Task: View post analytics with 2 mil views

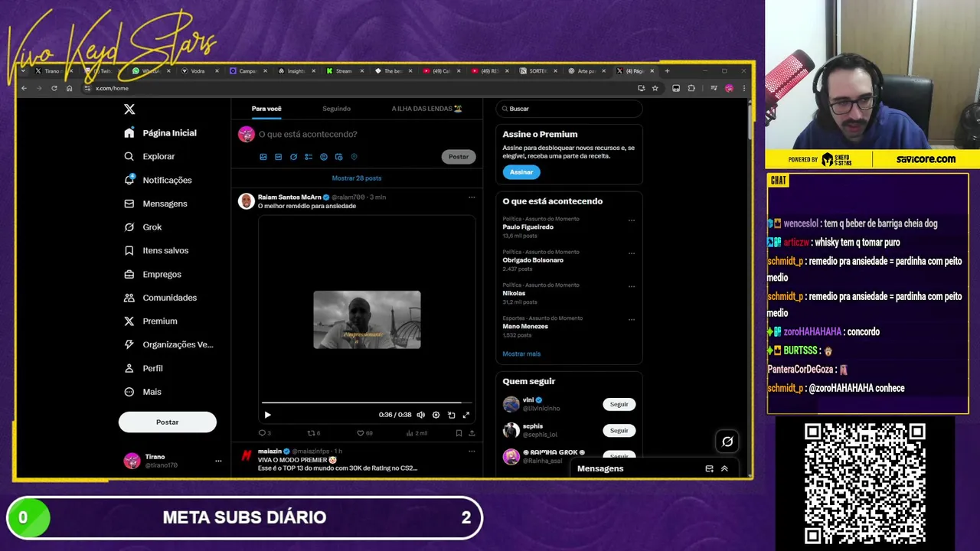Action: click(x=417, y=433)
